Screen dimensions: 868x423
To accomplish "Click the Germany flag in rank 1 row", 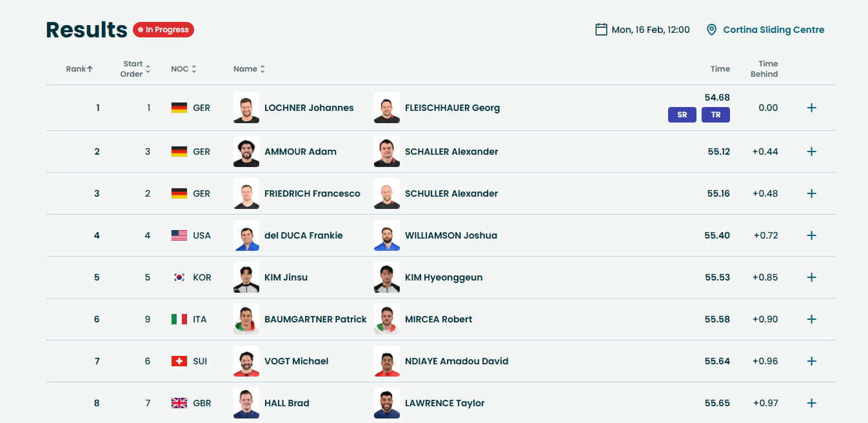I will pos(179,108).
